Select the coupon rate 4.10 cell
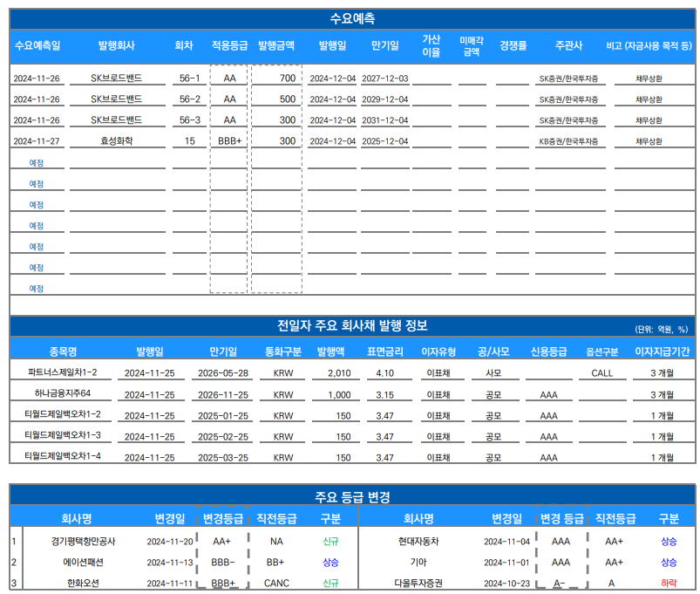700x594 pixels. (x=384, y=373)
